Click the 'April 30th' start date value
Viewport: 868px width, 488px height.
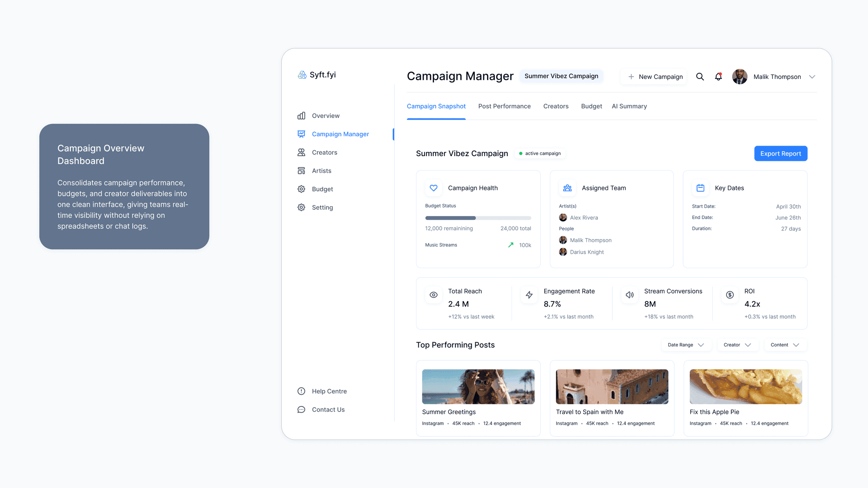(x=788, y=206)
